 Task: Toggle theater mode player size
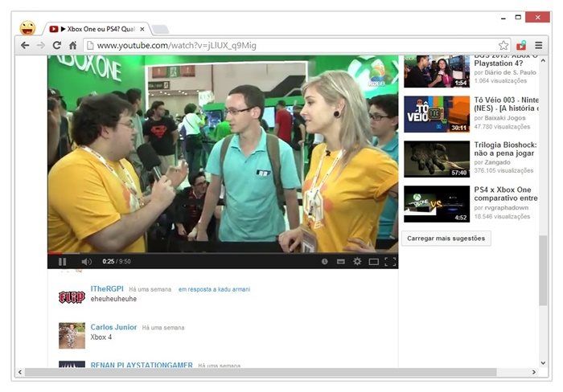tap(374, 262)
